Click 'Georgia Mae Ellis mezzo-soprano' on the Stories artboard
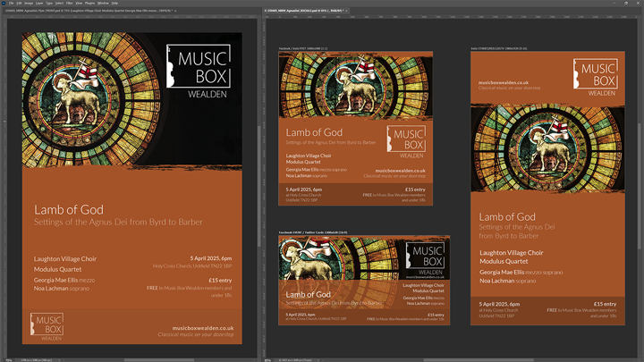 521,272
